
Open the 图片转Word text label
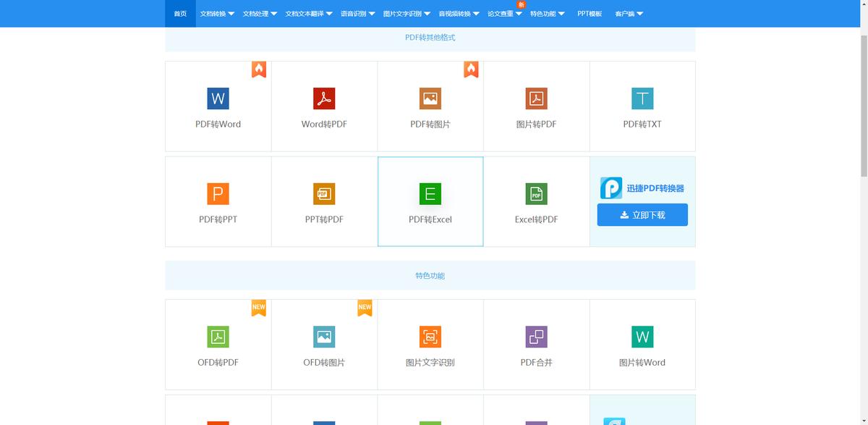point(642,362)
